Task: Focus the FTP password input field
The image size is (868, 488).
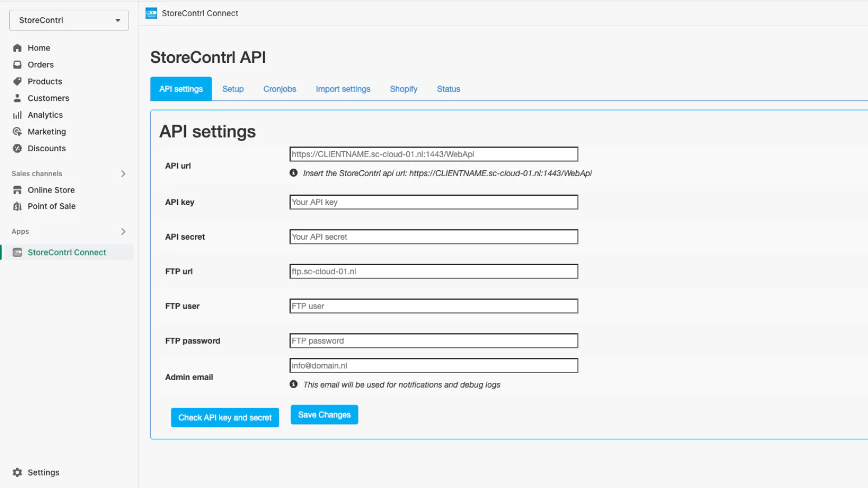Action: [434, 341]
